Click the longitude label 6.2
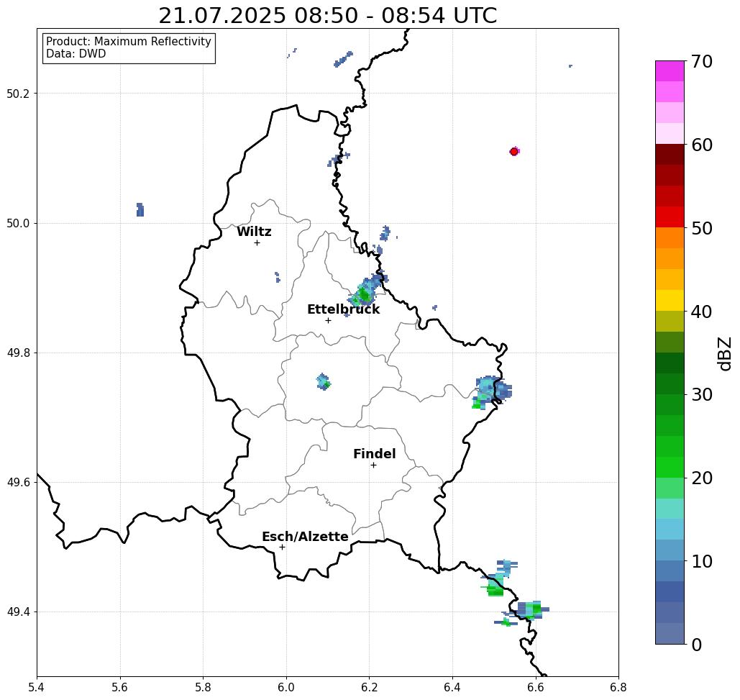 370,687
